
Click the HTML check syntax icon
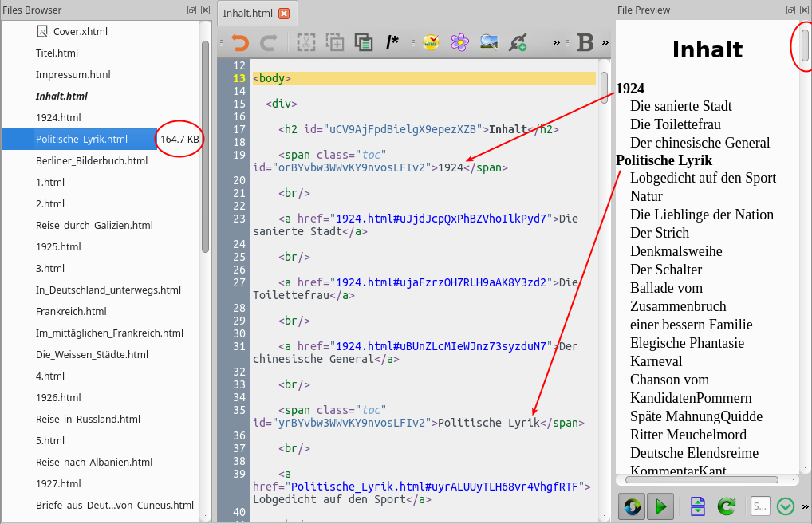(x=431, y=42)
